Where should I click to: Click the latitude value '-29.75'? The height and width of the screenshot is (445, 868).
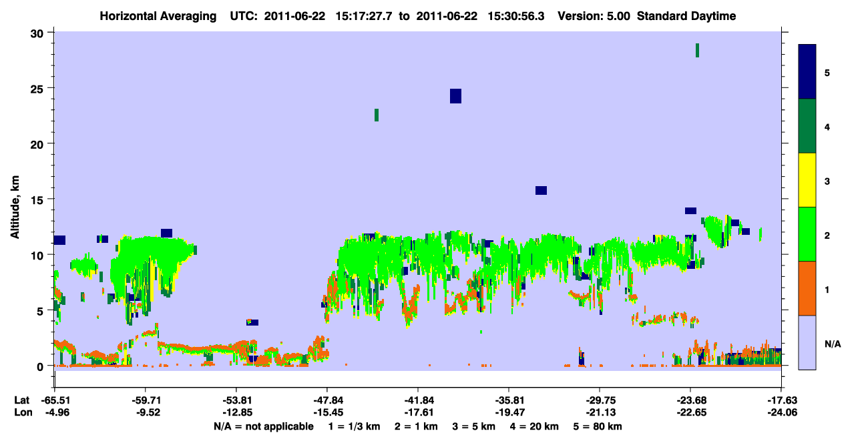[600, 400]
